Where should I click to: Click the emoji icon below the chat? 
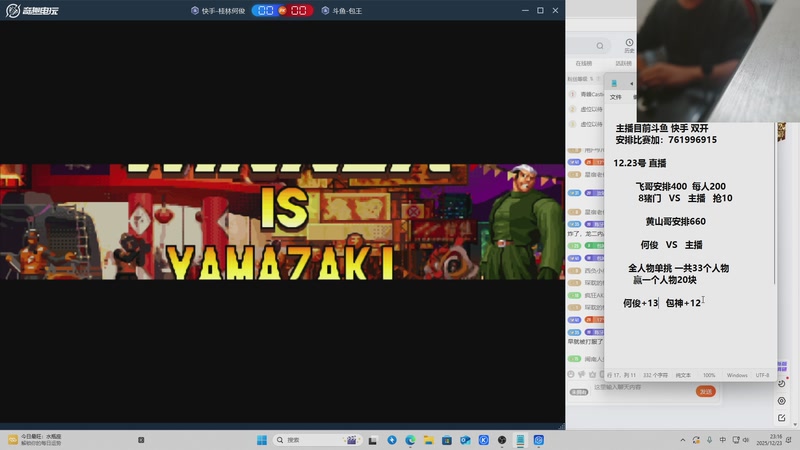(x=571, y=374)
